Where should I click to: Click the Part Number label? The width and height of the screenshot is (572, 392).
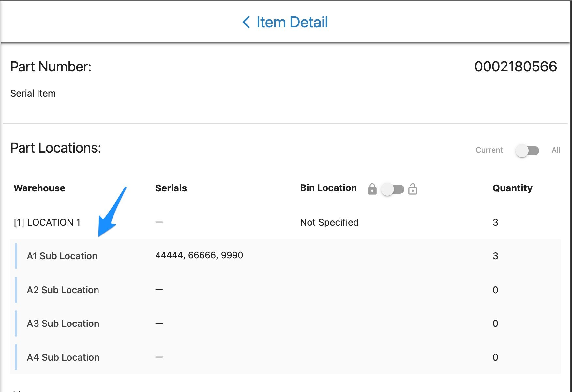pos(51,67)
